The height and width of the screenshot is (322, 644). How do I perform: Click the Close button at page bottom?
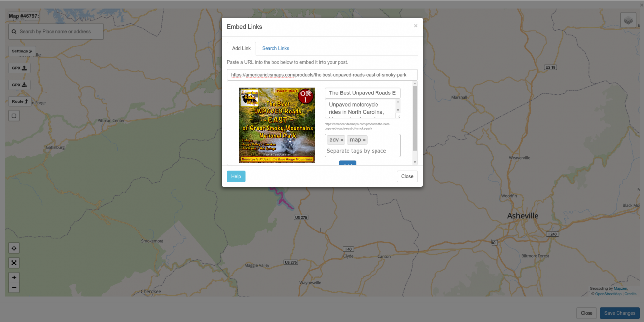pyautogui.click(x=587, y=313)
